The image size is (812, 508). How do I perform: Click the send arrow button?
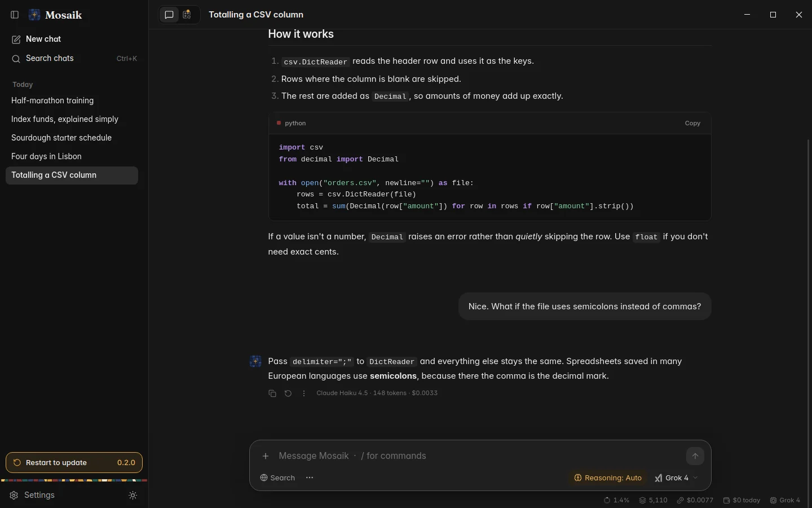(x=695, y=456)
